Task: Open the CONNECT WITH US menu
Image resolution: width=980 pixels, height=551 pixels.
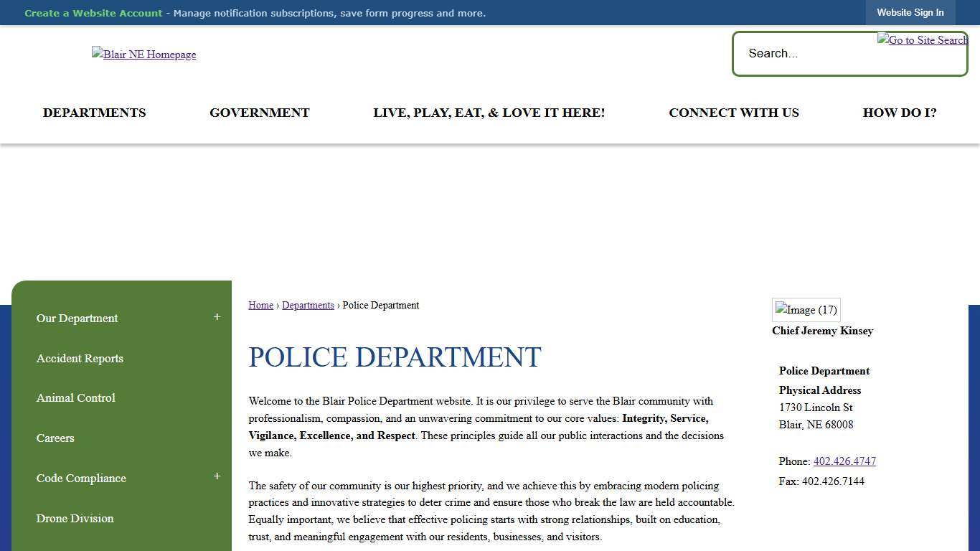Action: pos(733,113)
